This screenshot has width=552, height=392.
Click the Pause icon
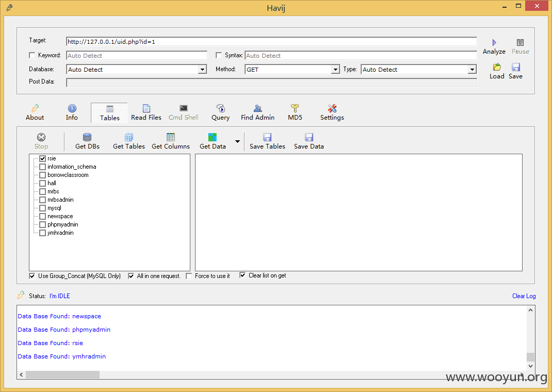521,43
